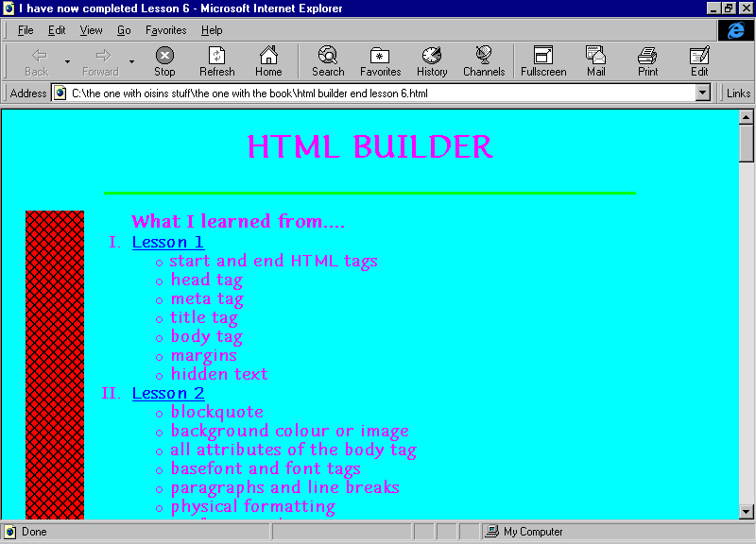Open the Channels pane
Screen dimensions: 756x544
click(484, 61)
